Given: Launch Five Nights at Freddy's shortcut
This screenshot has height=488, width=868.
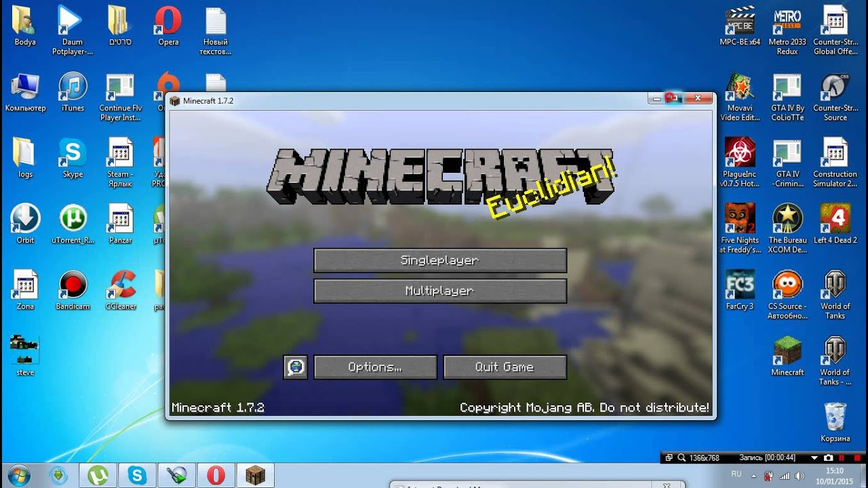Looking at the screenshot, I should click(740, 228).
